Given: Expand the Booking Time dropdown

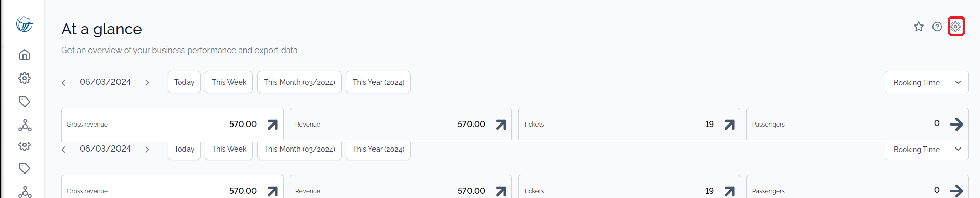Looking at the screenshot, I should point(926,82).
